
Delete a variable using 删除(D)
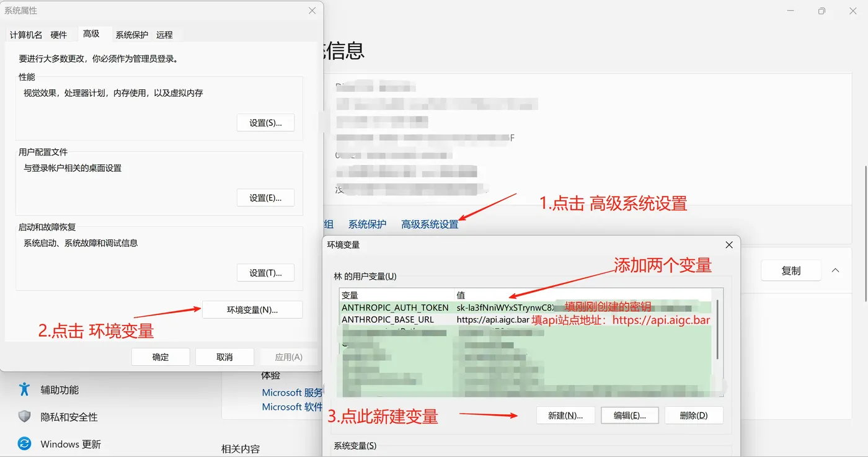click(x=693, y=415)
